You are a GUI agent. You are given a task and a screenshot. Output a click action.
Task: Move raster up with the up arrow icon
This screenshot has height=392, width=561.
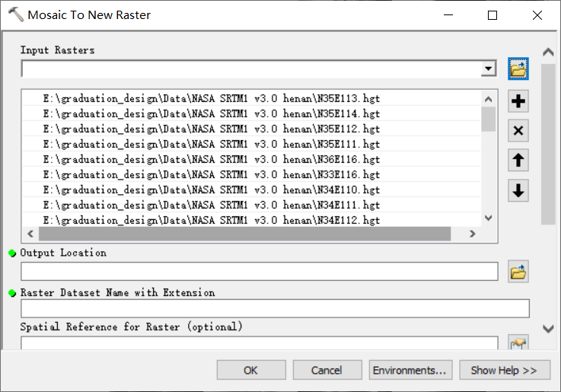pyautogui.click(x=518, y=161)
